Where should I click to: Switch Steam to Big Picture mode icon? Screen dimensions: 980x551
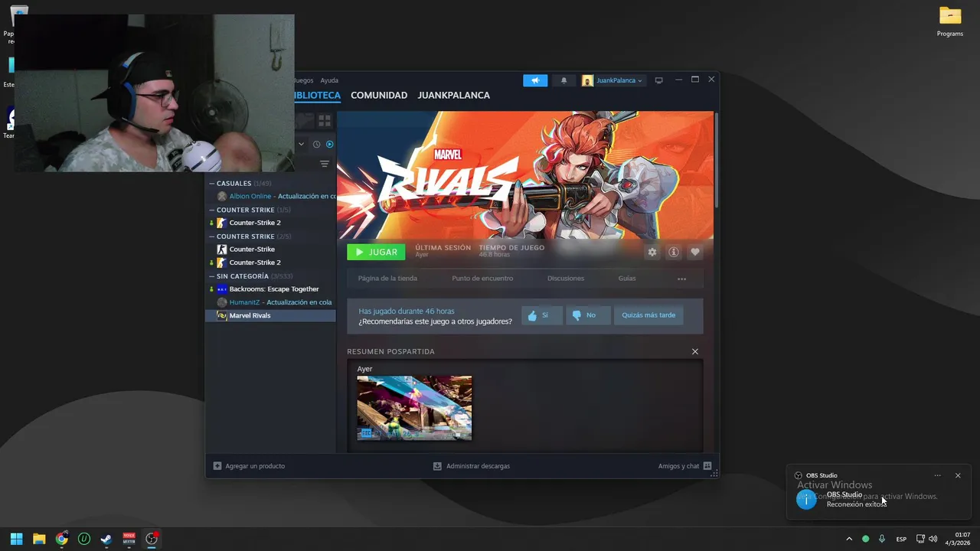658,80
